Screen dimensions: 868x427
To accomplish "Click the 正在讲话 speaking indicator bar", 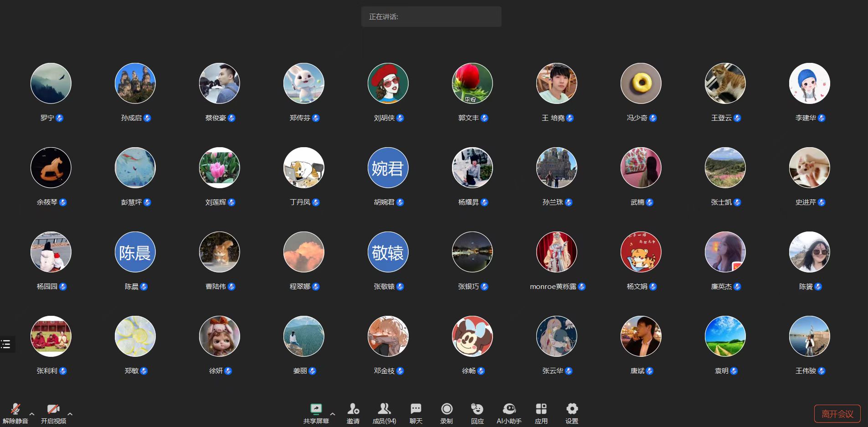I will pos(431,17).
